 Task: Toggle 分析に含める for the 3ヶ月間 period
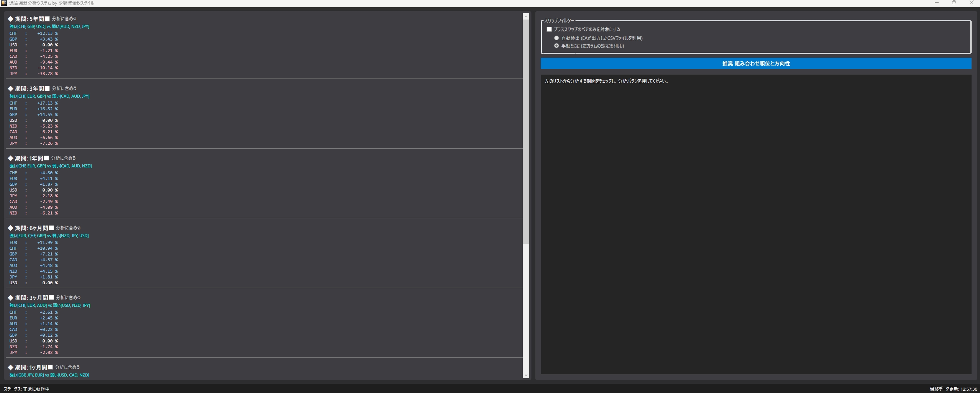tap(51, 298)
